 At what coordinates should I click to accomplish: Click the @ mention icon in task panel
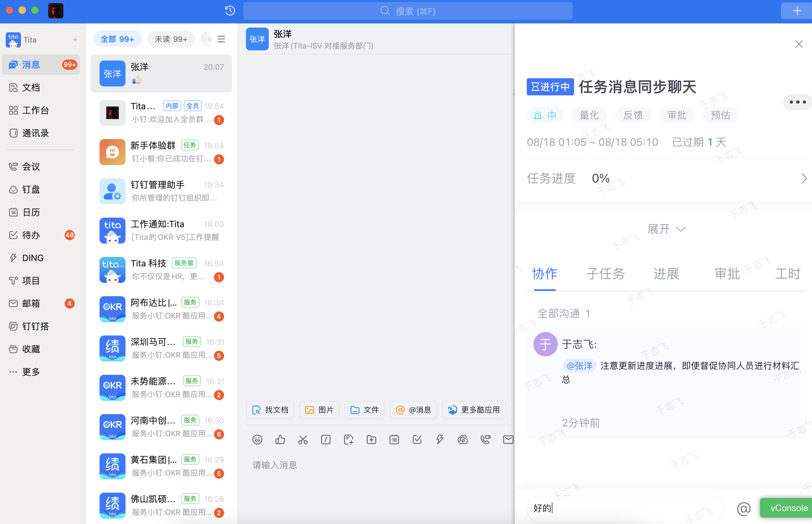pyautogui.click(x=744, y=509)
